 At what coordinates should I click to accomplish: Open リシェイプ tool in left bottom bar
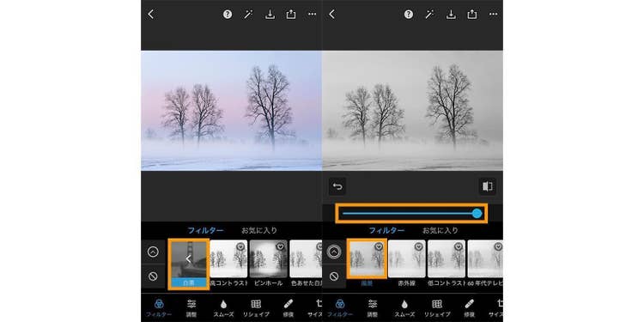(x=256, y=309)
